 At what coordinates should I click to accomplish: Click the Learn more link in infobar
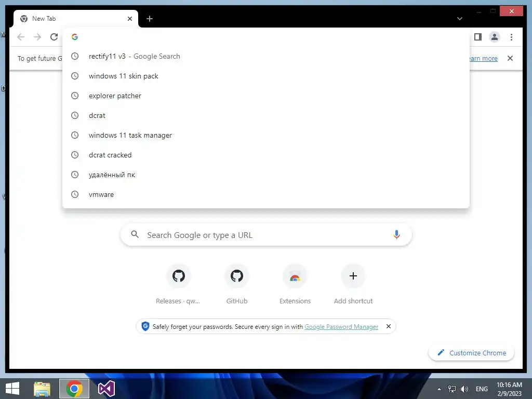[484, 58]
